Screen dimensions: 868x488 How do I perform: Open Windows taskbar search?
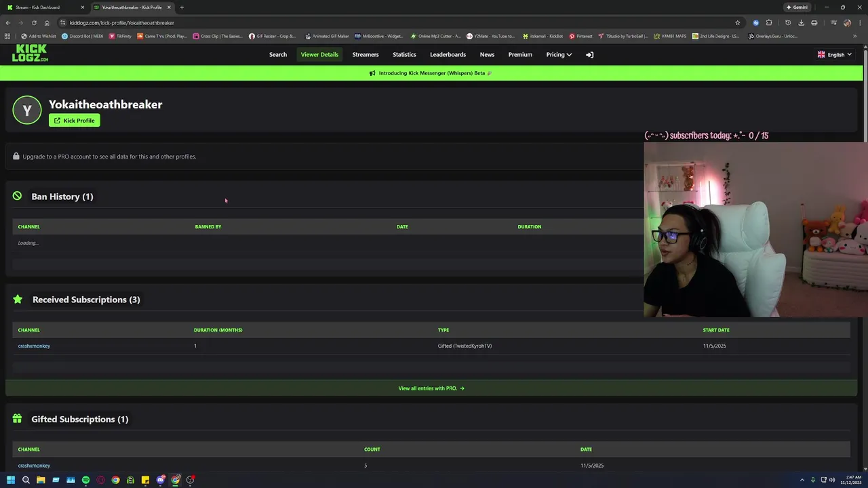pos(26,480)
